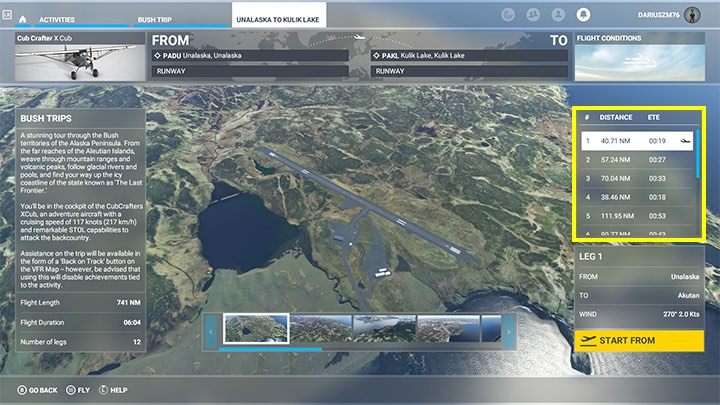Click the HELP button at the bottom
The image size is (720, 405).
pos(113,390)
